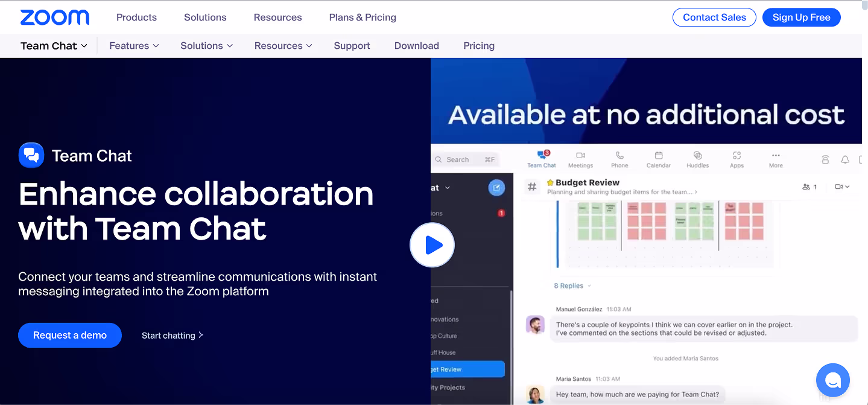
Task: Open Meetings tab in the video app
Action: (580, 159)
